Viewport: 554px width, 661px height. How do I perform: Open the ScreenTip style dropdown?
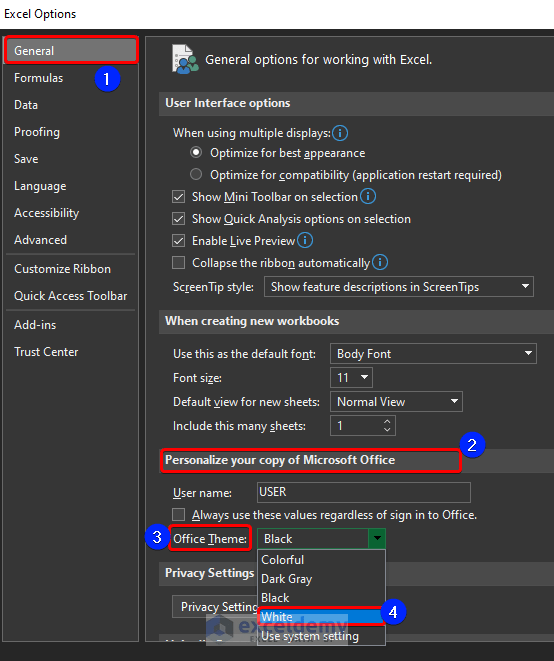point(398,287)
